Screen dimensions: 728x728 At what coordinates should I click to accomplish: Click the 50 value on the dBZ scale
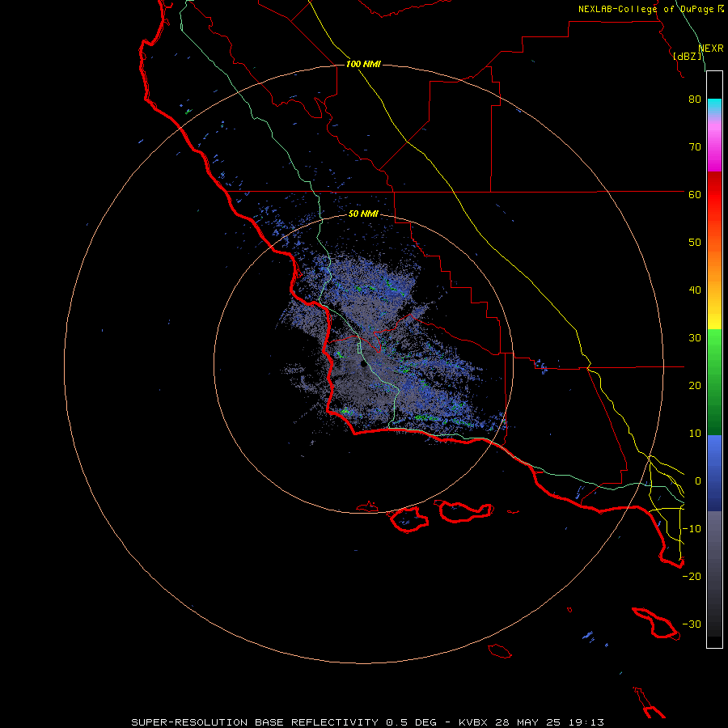tap(695, 243)
